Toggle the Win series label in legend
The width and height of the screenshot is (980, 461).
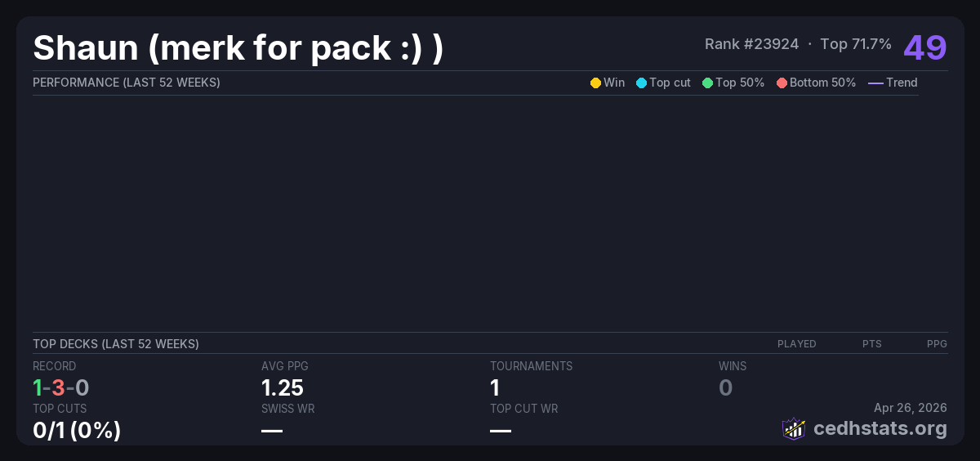(x=614, y=83)
